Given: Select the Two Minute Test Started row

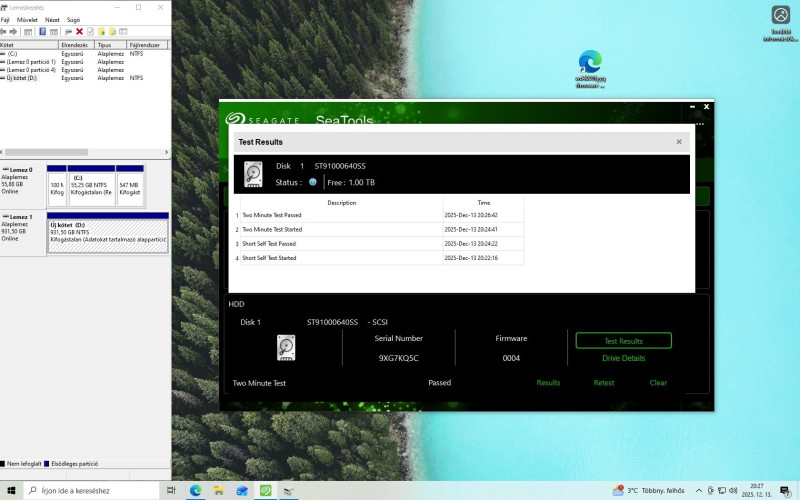Looking at the screenshot, I should click(x=379, y=230).
